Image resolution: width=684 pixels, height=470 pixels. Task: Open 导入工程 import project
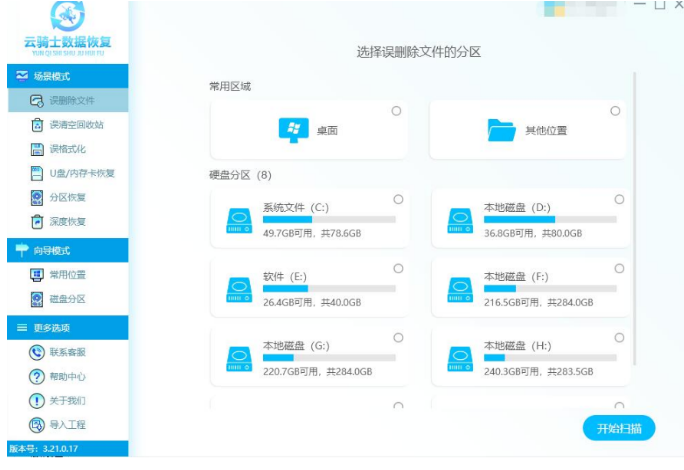tap(37, 424)
